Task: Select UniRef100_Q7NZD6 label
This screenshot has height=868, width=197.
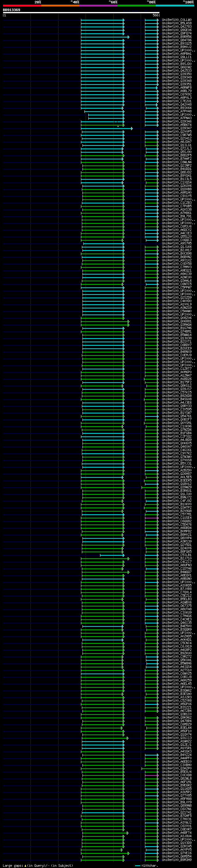Action: (x=177, y=430)
